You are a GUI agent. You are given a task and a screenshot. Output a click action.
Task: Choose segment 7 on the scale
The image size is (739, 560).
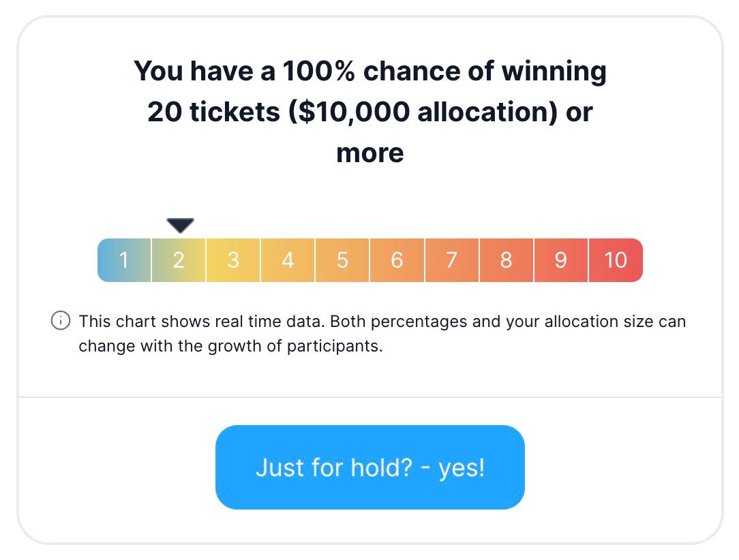coord(451,260)
